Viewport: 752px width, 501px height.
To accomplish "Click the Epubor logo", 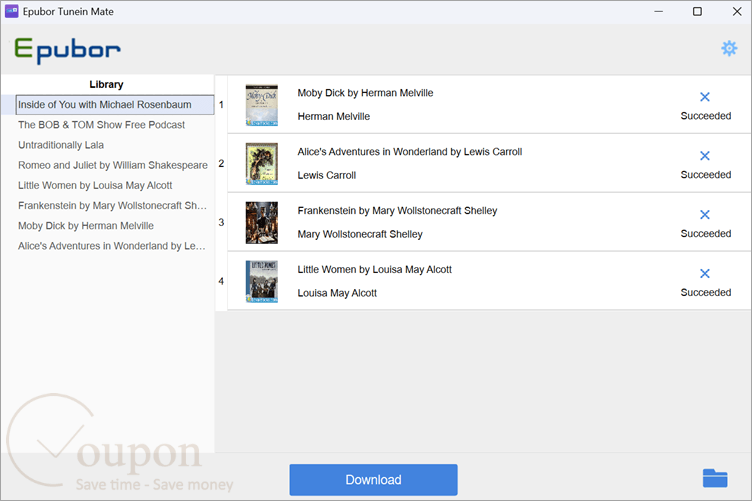I will click(x=67, y=50).
